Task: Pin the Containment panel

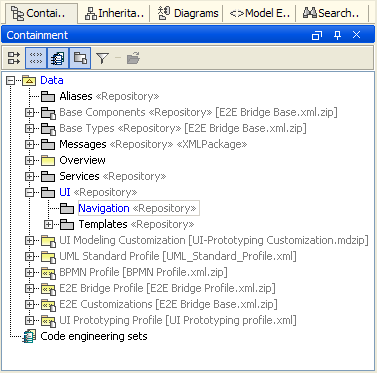Action: (x=337, y=35)
